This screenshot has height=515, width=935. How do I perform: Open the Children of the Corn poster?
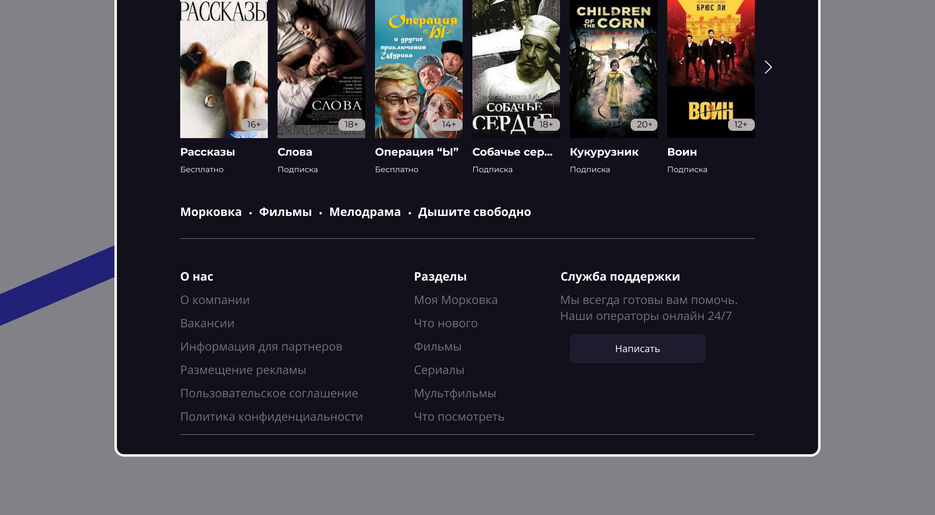coord(613,69)
